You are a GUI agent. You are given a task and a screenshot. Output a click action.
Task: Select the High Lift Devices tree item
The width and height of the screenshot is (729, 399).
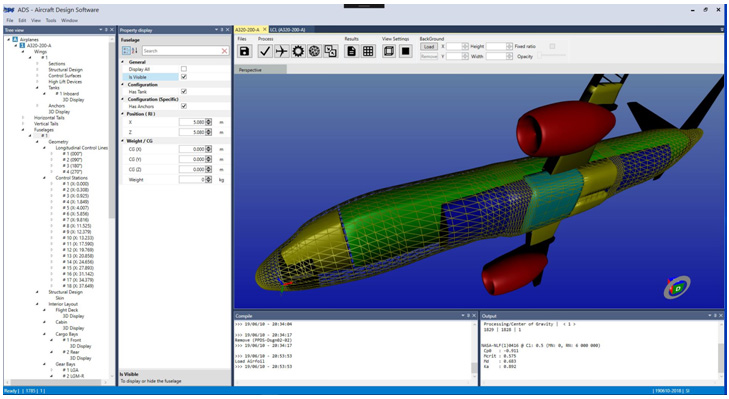tap(65, 81)
